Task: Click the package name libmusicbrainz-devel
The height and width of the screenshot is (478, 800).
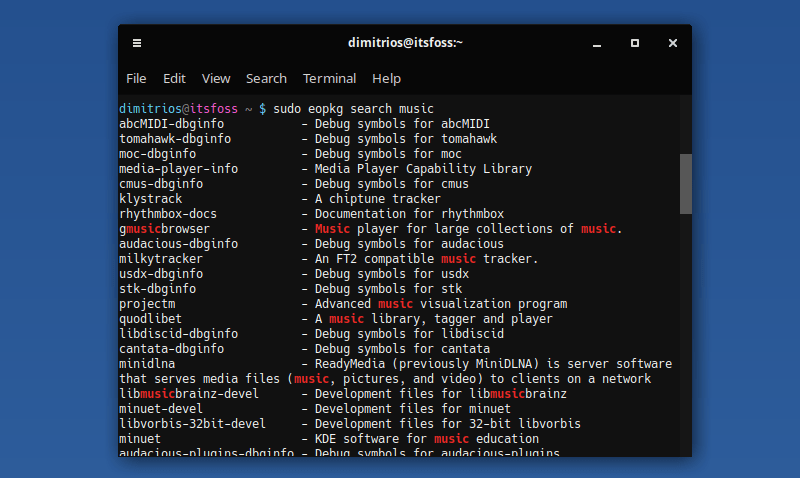Action: tap(189, 394)
